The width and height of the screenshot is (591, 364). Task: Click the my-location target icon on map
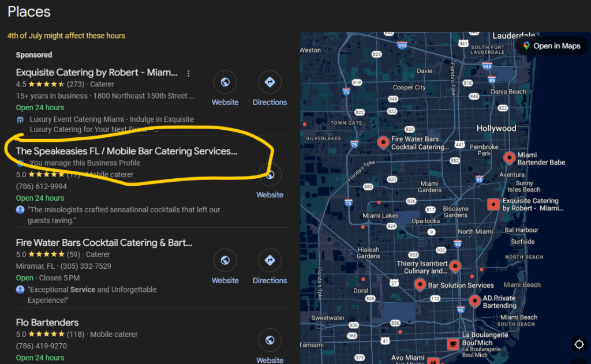coord(579,344)
